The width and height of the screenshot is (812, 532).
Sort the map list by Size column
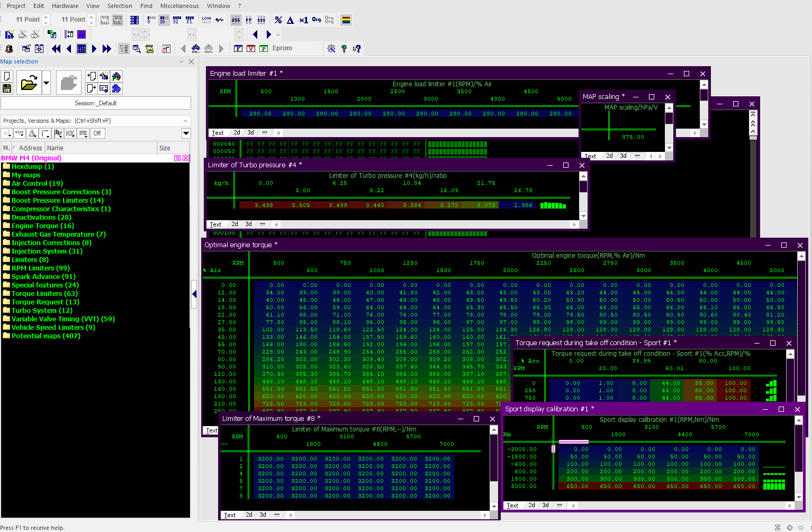[x=173, y=148]
